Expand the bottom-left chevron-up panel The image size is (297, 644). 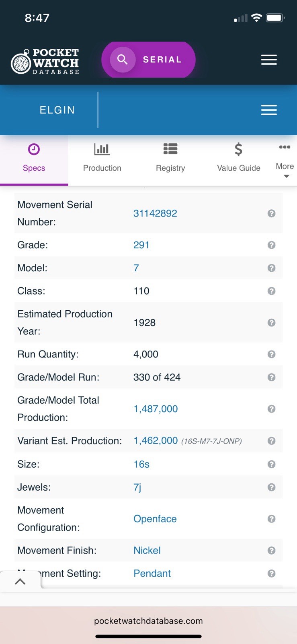[20, 581]
